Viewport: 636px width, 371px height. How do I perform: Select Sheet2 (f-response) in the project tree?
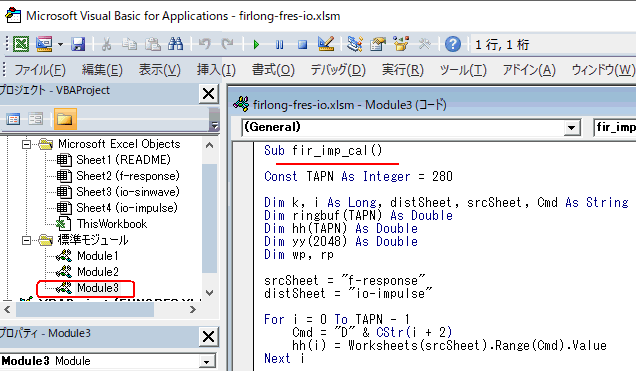128,176
